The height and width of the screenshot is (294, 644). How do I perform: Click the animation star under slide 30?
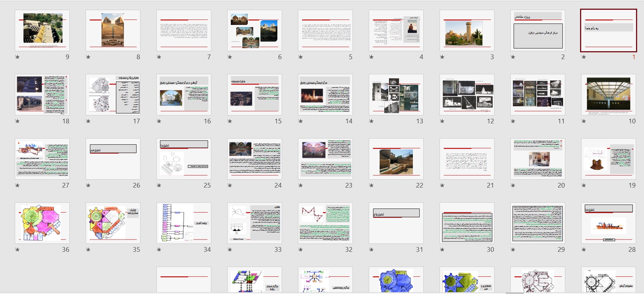tap(442, 250)
